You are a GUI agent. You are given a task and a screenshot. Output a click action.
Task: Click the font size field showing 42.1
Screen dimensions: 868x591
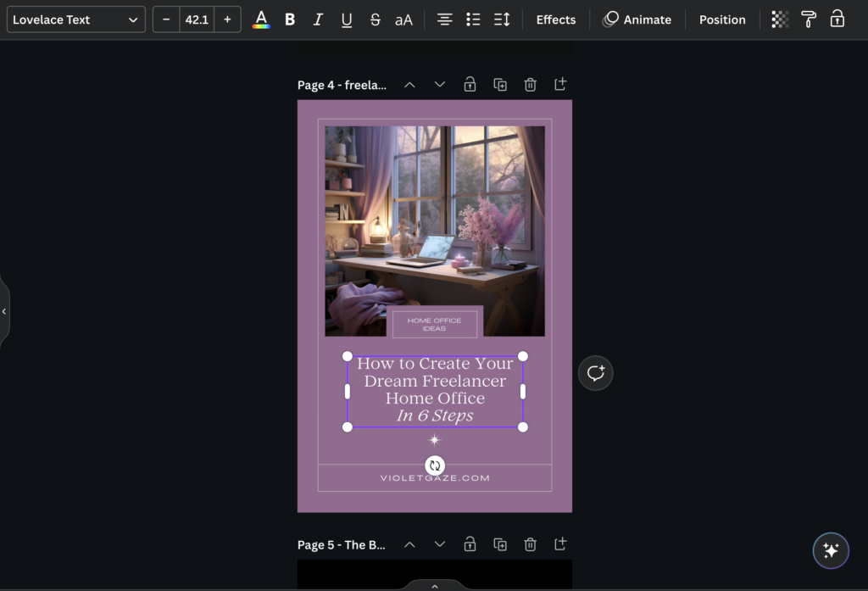[197, 20]
